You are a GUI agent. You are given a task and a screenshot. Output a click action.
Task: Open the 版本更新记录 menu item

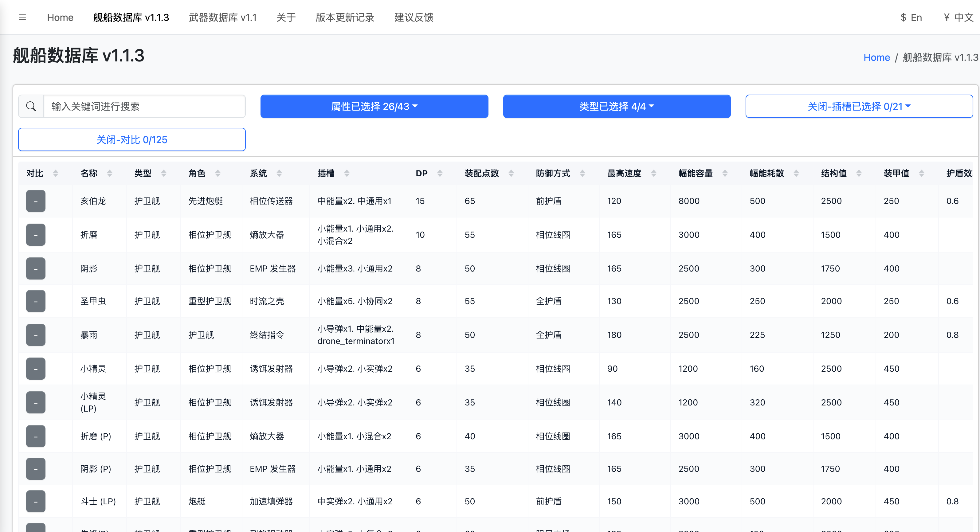click(344, 17)
